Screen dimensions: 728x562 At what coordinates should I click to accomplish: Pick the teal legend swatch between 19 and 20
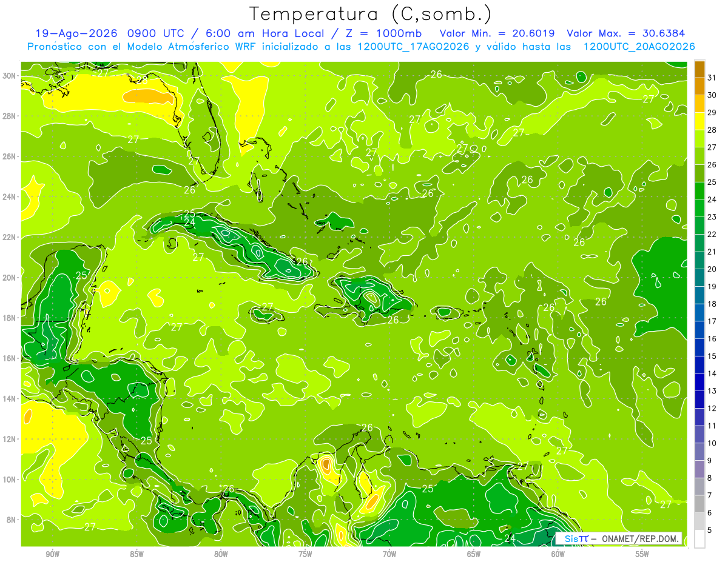(x=699, y=278)
